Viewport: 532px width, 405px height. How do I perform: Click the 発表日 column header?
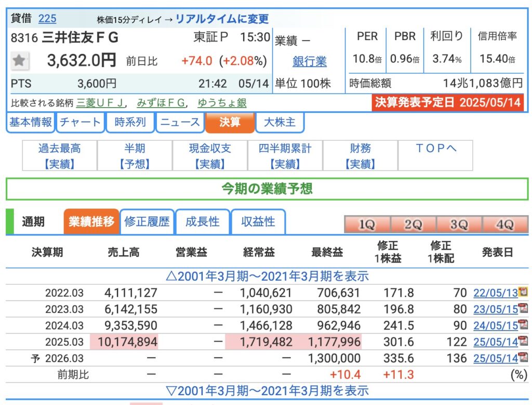pos(497,252)
